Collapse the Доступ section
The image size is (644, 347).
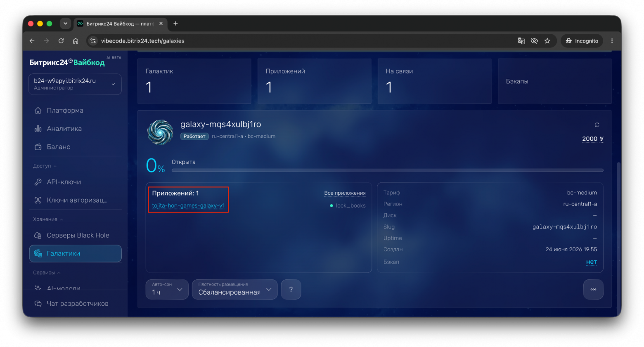click(x=45, y=166)
